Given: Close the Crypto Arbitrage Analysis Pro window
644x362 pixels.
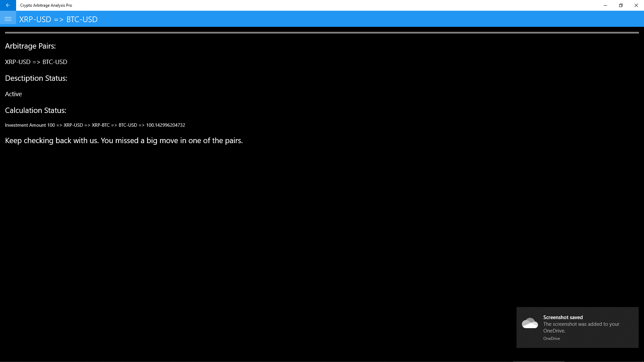Looking at the screenshot, I should [636, 5].
